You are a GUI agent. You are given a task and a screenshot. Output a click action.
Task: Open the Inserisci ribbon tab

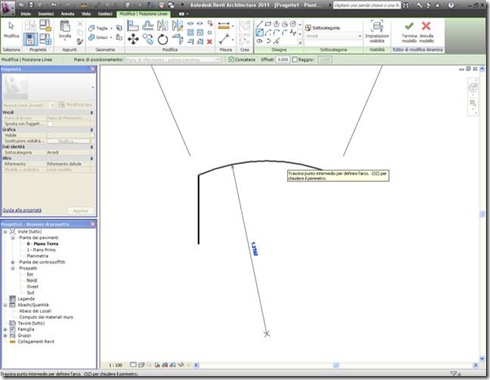pyautogui.click(x=46, y=14)
